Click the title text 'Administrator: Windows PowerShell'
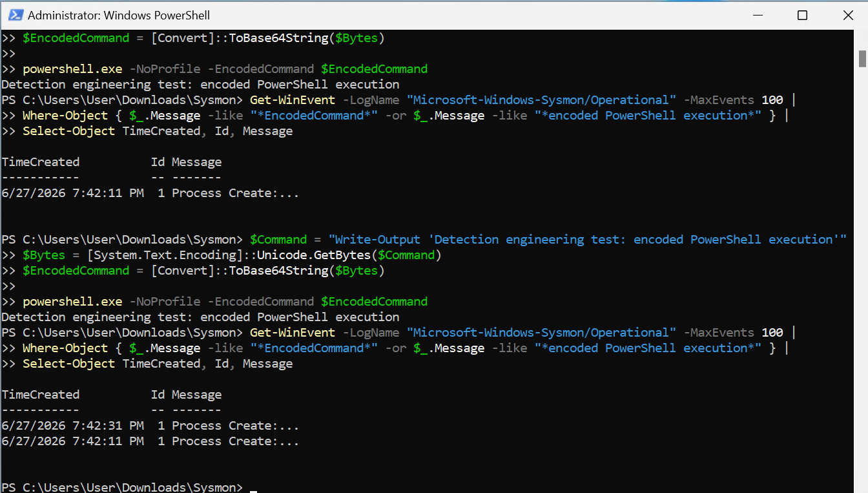Screen dimensions: 868x493 tap(119, 15)
